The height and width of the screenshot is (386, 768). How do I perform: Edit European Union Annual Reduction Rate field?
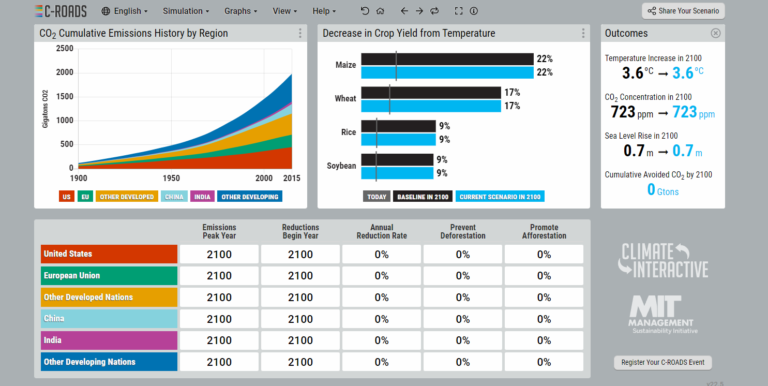(x=382, y=276)
